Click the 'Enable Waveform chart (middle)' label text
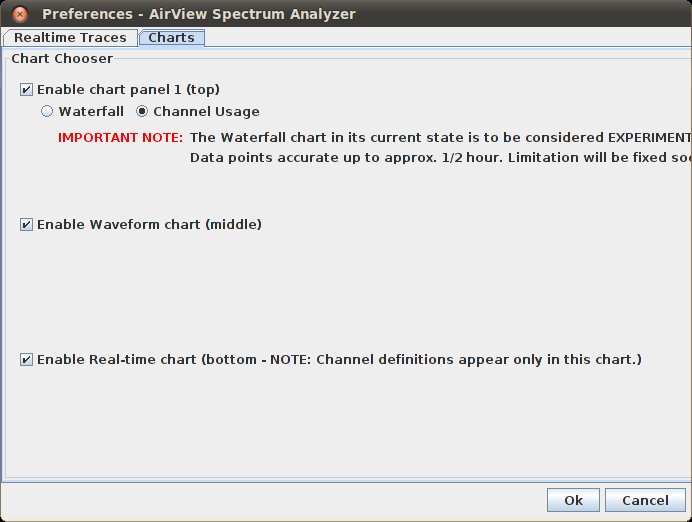The width and height of the screenshot is (692, 522). point(149,225)
